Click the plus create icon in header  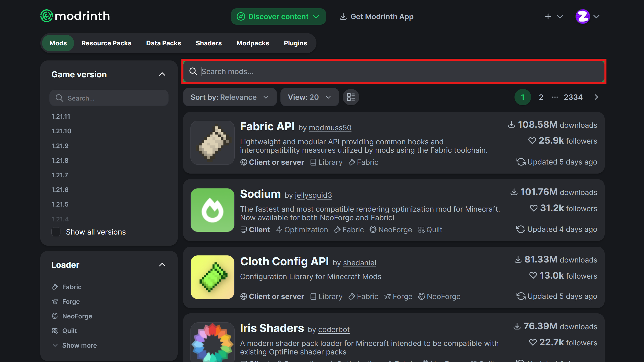548,17
